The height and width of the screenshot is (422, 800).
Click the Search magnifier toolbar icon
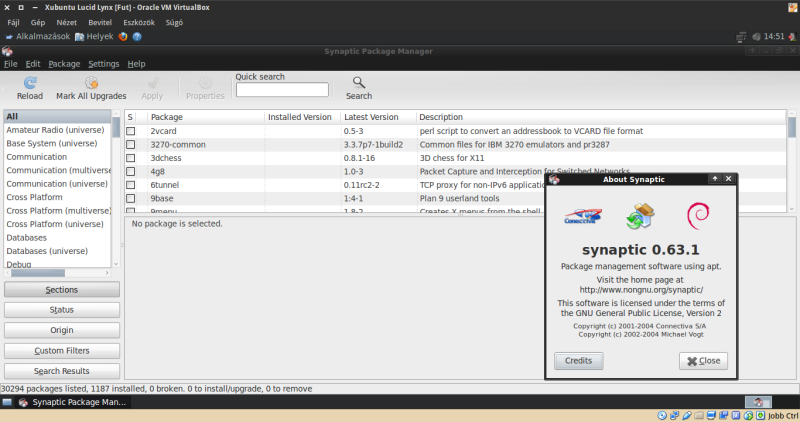point(359,83)
